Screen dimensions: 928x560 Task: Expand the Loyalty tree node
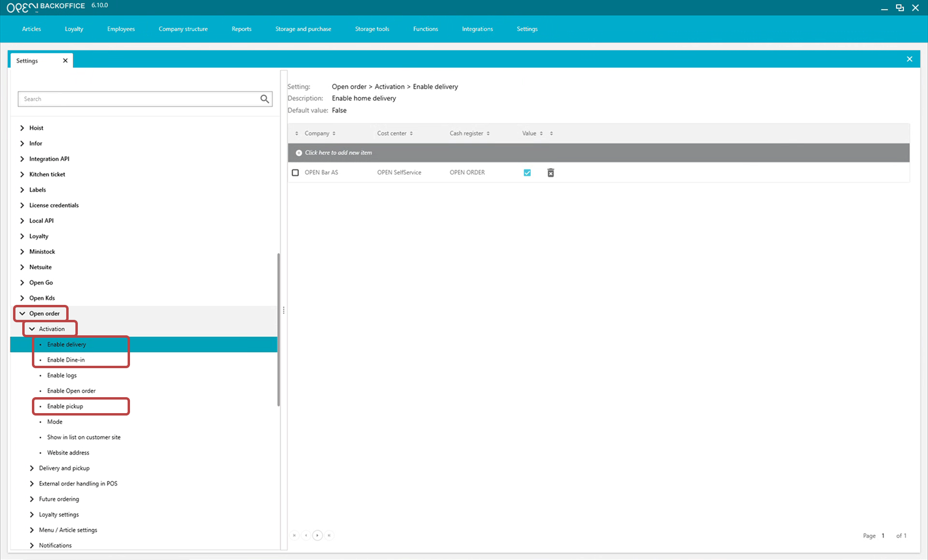(x=22, y=236)
